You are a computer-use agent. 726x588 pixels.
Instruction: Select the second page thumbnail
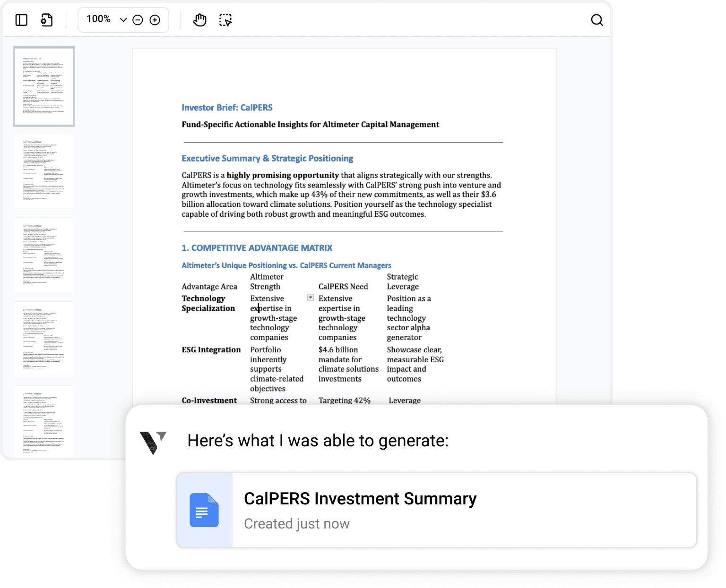click(44, 171)
